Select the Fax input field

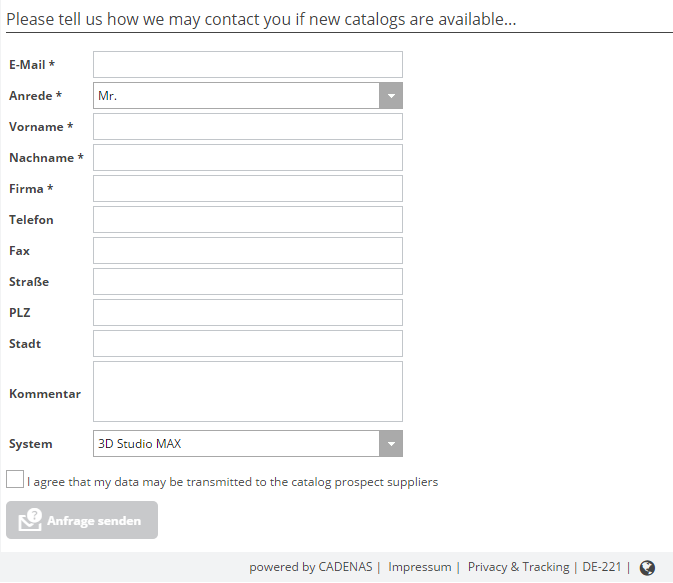[x=248, y=251]
